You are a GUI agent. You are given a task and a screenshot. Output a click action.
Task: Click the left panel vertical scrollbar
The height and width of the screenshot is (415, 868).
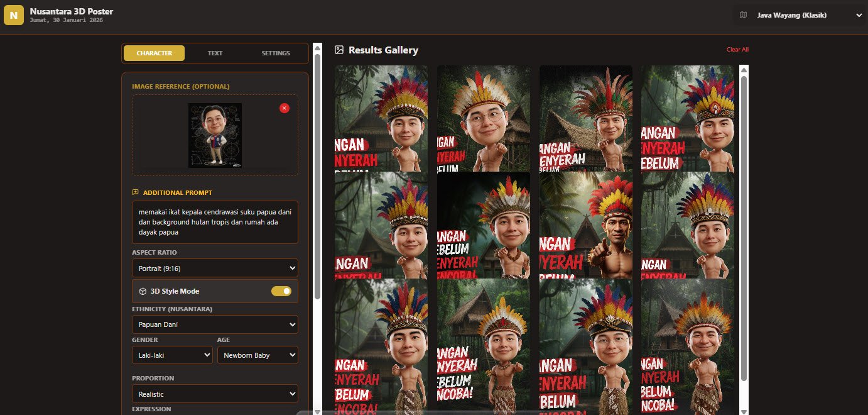click(x=317, y=176)
